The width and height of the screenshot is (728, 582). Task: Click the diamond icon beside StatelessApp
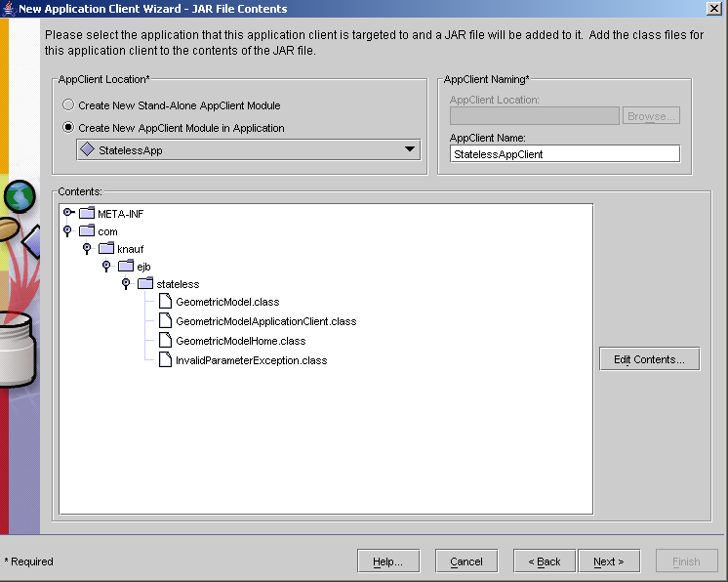(87, 149)
